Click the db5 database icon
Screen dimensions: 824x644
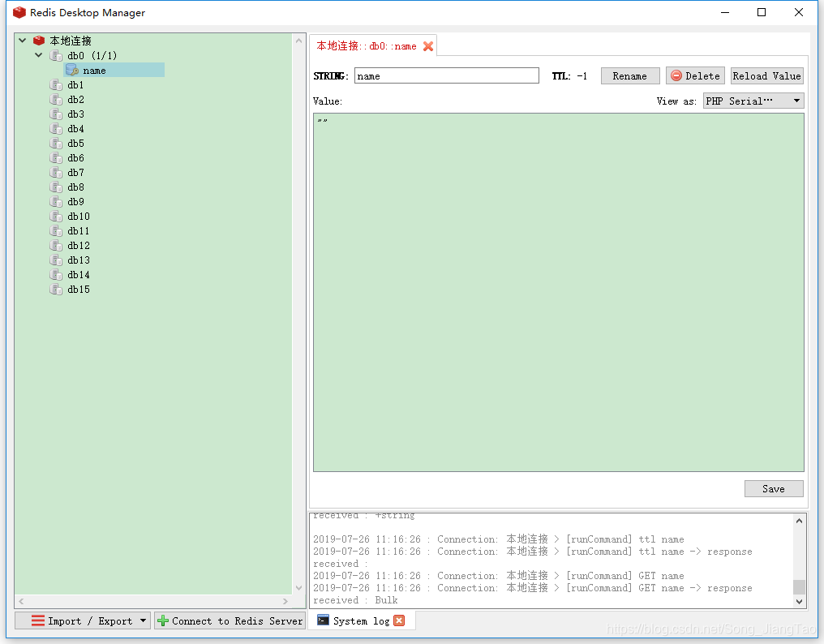coord(56,143)
